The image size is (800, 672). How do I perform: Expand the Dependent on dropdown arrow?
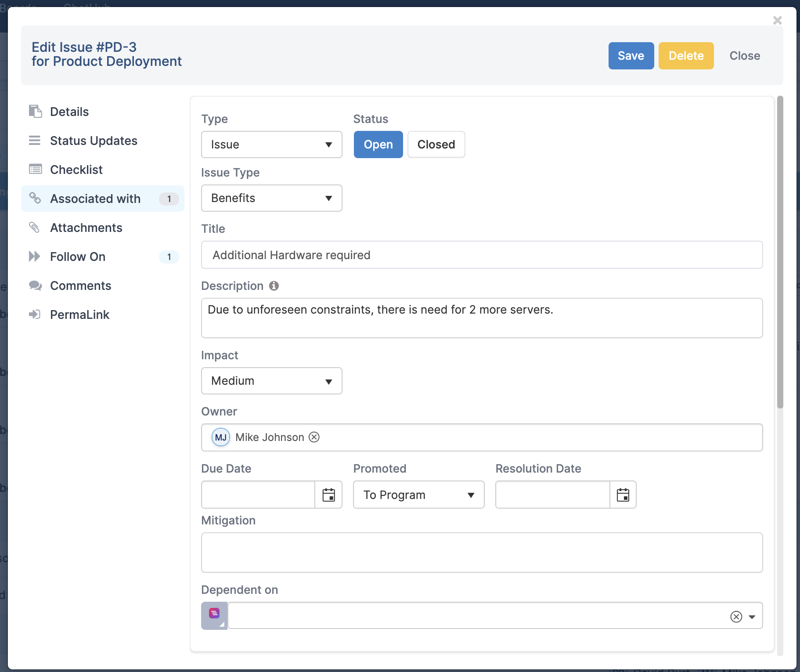pyautogui.click(x=752, y=617)
